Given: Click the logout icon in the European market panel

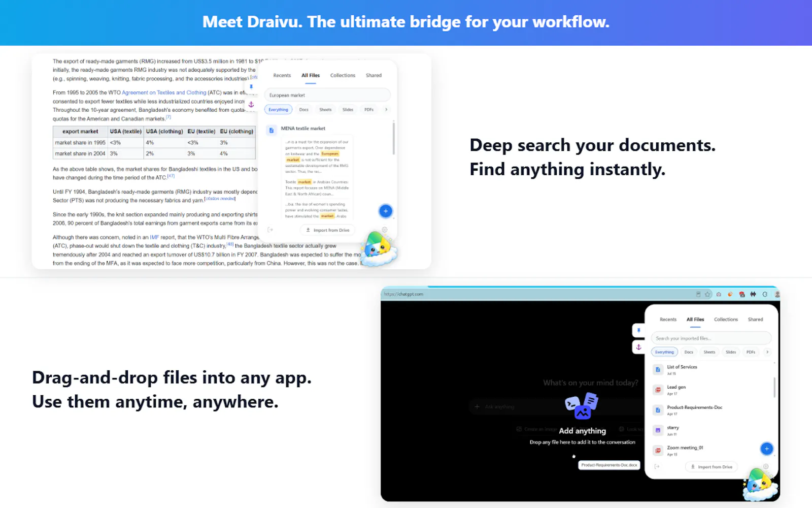Looking at the screenshot, I should [x=270, y=230].
